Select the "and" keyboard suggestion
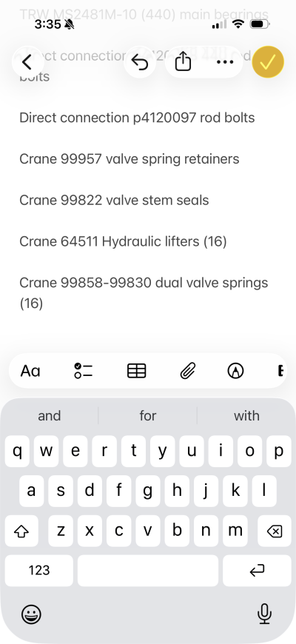Image resolution: width=296 pixels, height=644 pixels. click(x=50, y=416)
